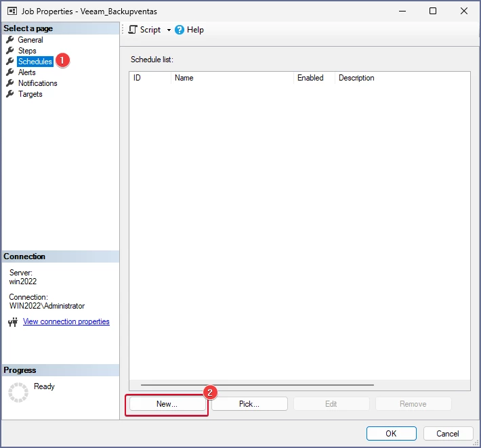The height and width of the screenshot is (448, 481).
Task: Sort by the Name column header
Action: pos(232,78)
